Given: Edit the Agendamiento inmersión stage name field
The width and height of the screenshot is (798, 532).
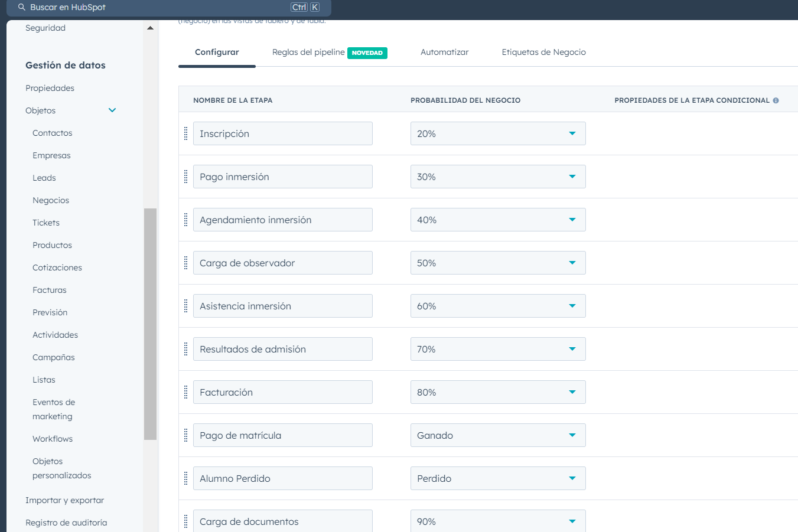Looking at the screenshot, I should 283,220.
